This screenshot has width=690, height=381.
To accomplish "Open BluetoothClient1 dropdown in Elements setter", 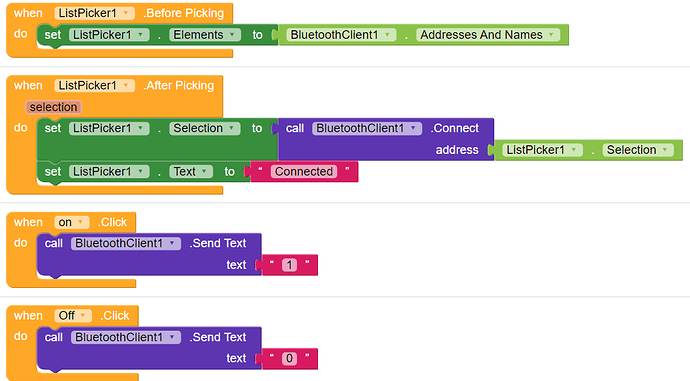I will [x=341, y=35].
